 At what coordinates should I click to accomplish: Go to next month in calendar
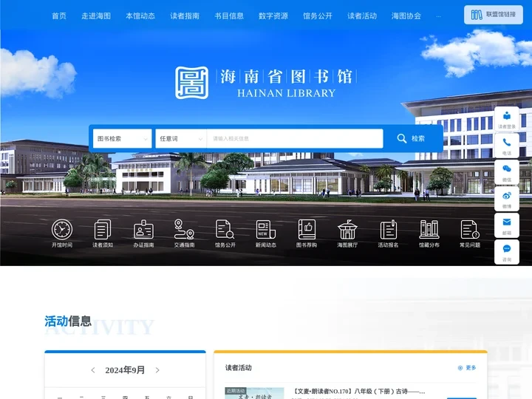click(x=157, y=370)
